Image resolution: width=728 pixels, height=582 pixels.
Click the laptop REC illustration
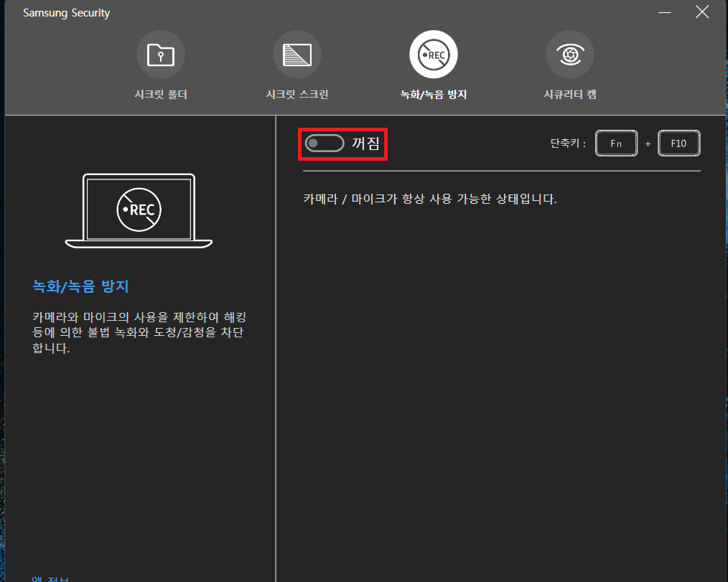(139, 211)
